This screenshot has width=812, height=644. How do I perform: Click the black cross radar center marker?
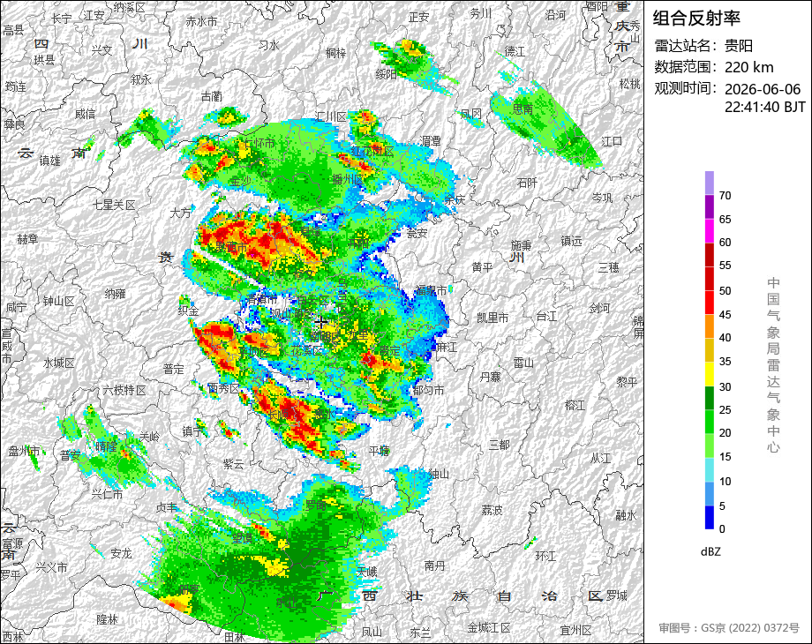pyautogui.click(x=320, y=323)
